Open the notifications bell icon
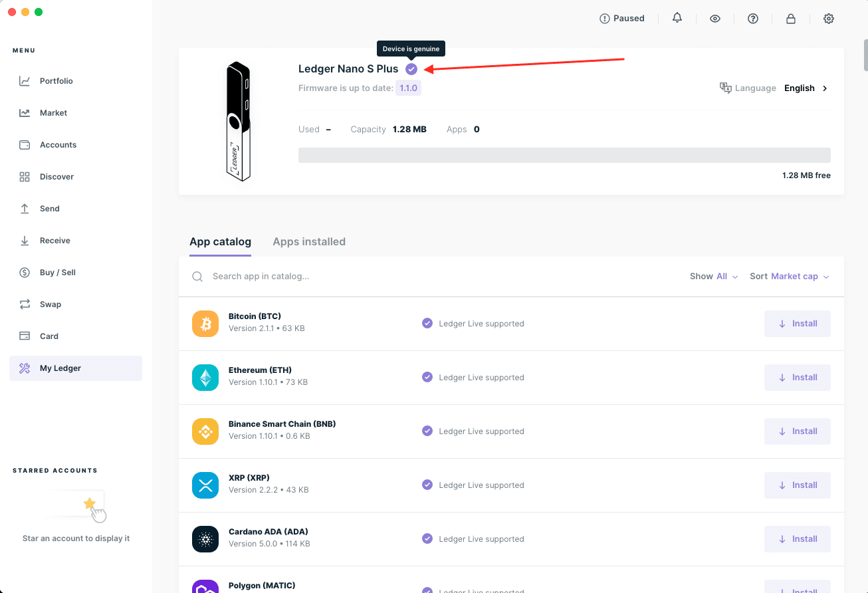The height and width of the screenshot is (593, 868). [677, 18]
